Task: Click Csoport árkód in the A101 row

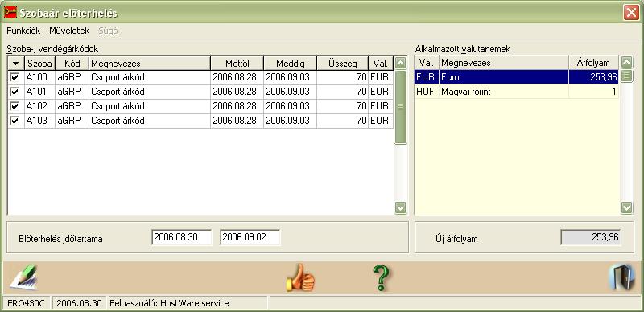Action: (x=150, y=92)
